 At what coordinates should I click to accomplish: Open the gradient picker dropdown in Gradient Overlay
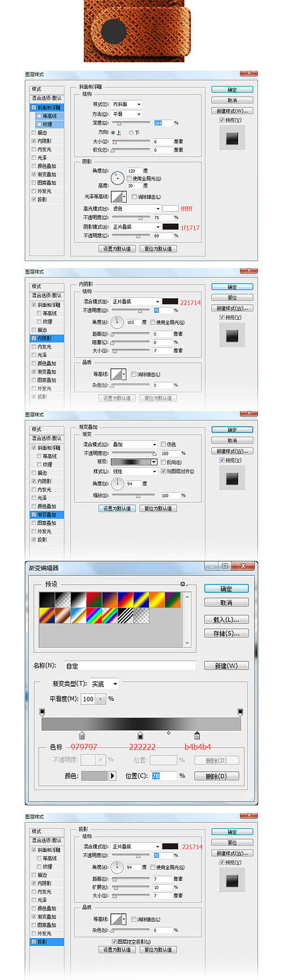[154, 462]
